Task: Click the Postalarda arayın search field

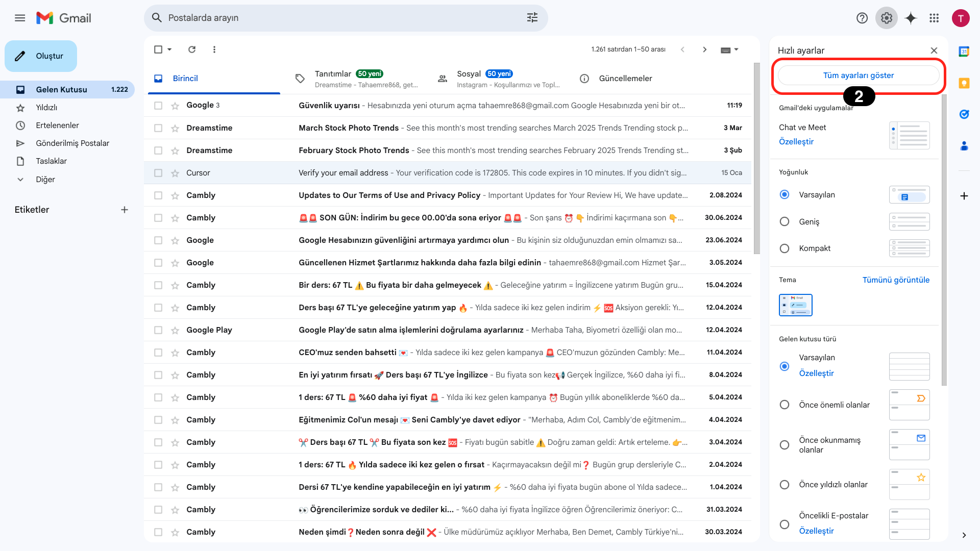Action: pos(346,18)
